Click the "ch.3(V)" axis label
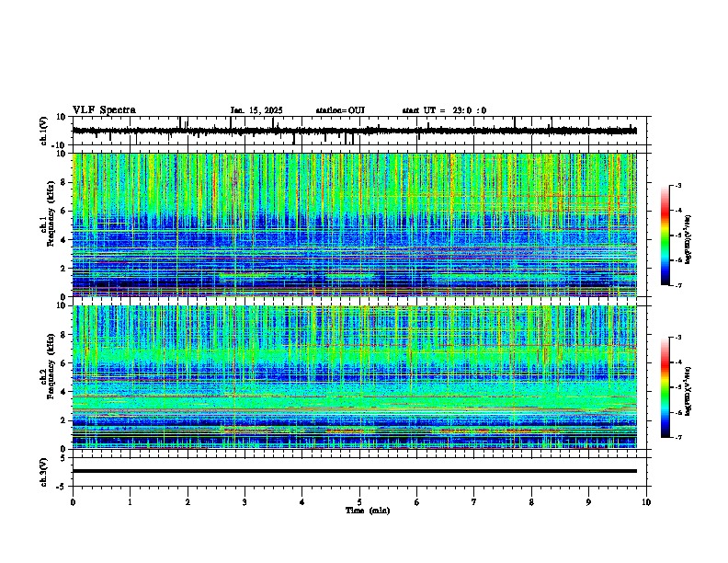 (44, 472)
